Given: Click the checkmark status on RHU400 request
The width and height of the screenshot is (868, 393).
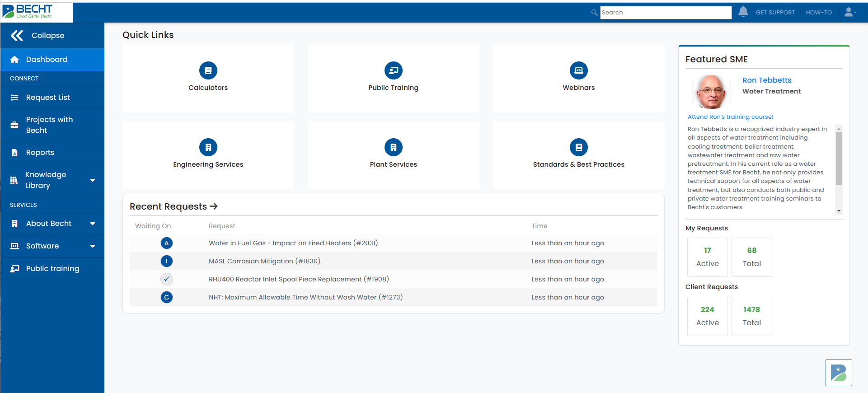Looking at the screenshot, I should (x=167, y=279).
